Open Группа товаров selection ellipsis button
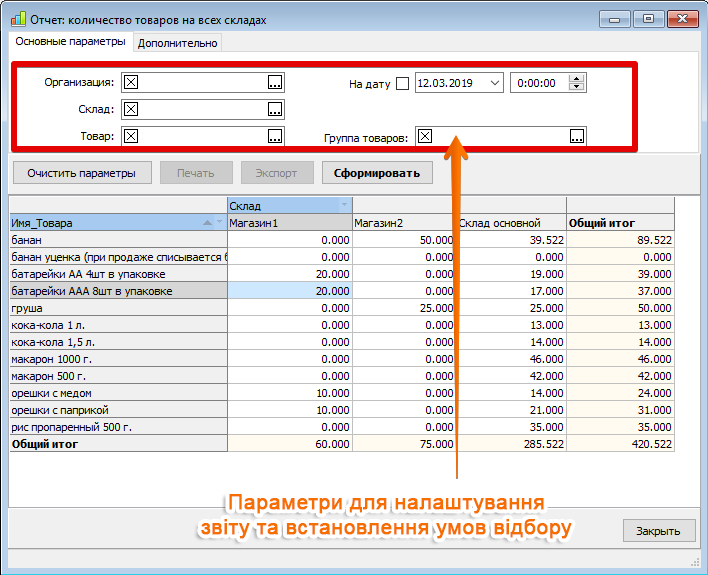 click(x=577, y=136)
